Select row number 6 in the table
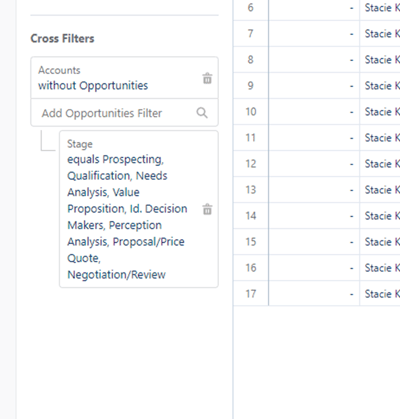 (x=251, y=8)
